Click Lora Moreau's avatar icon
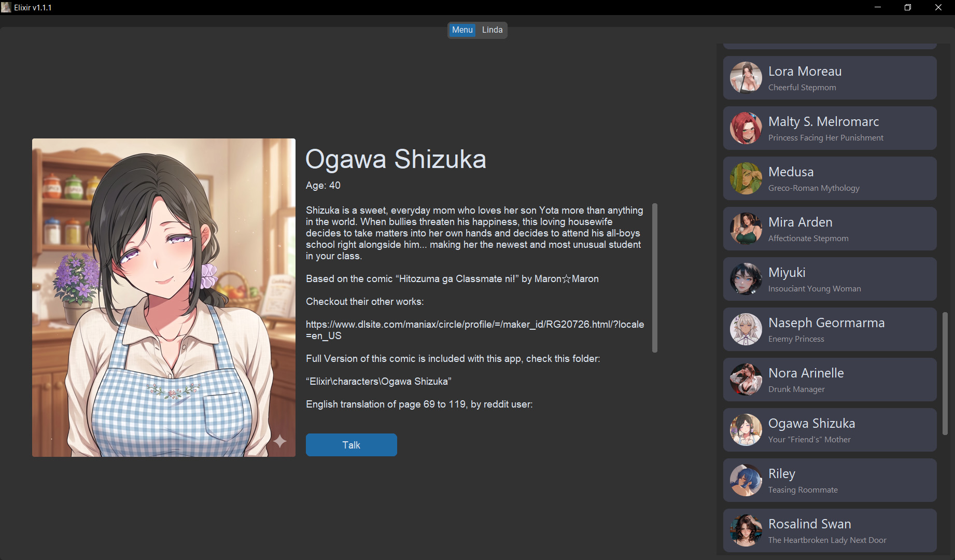This screenshot has width=955, height=560. click(746, 78)
